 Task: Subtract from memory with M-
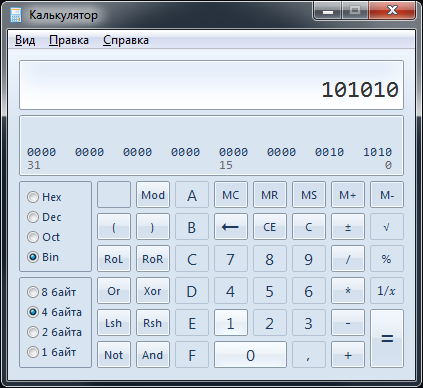click(387, 195)
